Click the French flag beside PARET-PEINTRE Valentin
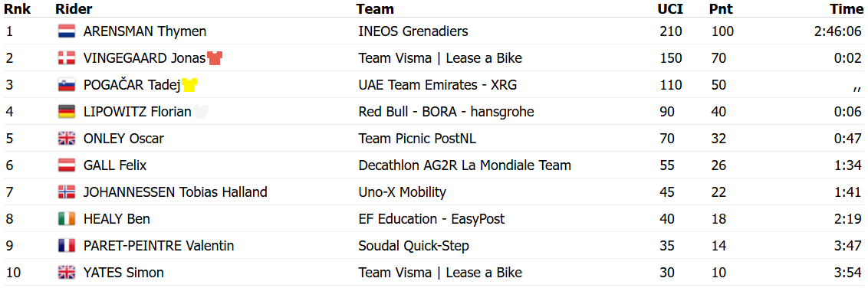Image resolution: width=868 pixels, height=288 pixels. pos(67,246)
